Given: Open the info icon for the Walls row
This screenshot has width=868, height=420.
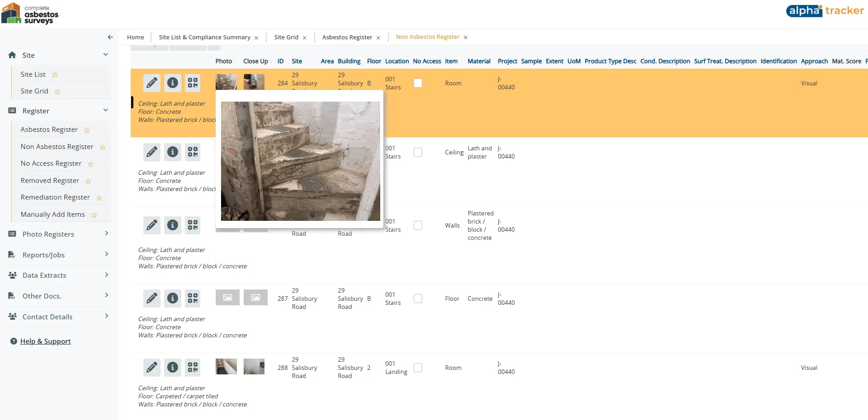Looking at the screenshot, I should click(173, 225).
